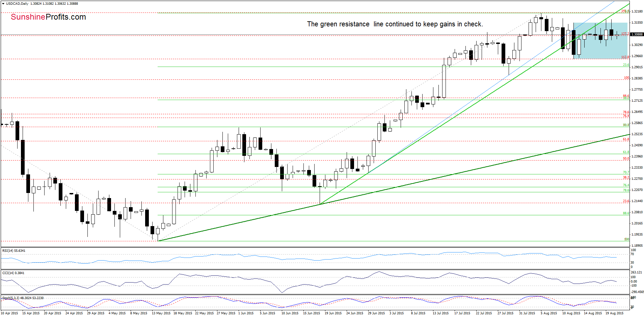The height and width of the screenshot is (316, 644).
Task: Click the 1.21440 price axis label
Action: pos(637,201)
